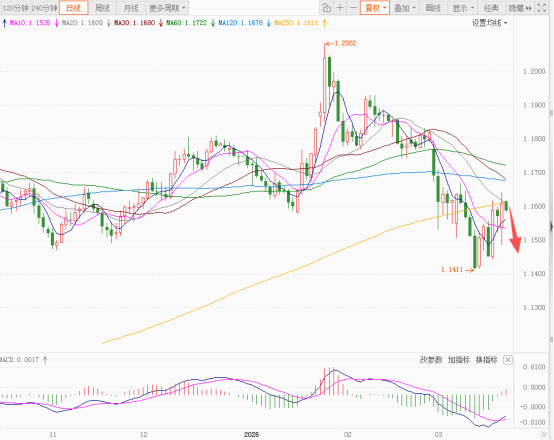Zoom out chart with minus icon
Screen dimensions: 554x440
pyautogui.click(x=353, y=8)
